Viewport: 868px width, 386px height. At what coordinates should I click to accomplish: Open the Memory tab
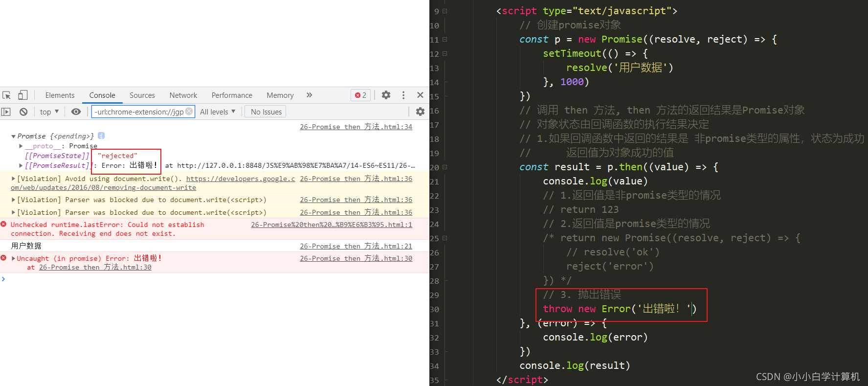click(280, 95)
